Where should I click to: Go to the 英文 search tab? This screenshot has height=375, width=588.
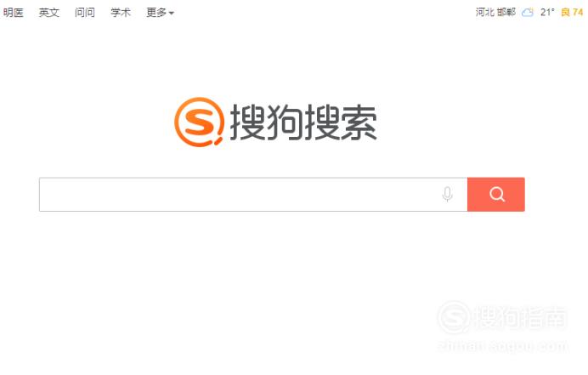pyautogui.click(x=49, y=13)
